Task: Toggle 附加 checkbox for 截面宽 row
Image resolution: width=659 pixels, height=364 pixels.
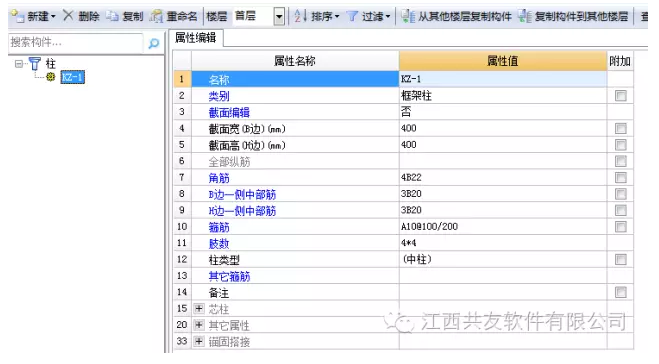Action: click(620, 129)
